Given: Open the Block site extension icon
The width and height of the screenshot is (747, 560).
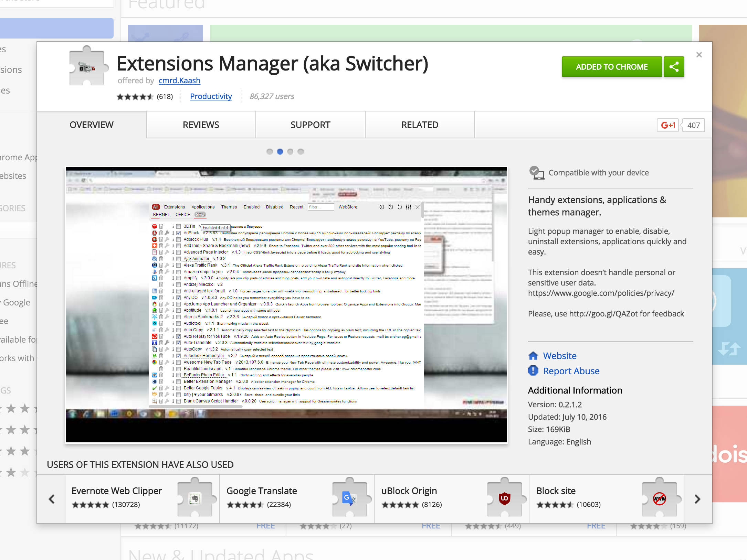Looking at the screenshot, I should [659, 498].
